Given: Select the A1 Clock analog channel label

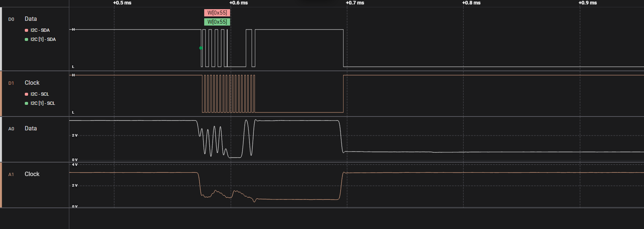Looking at the screenshot, I should (32, 174).
